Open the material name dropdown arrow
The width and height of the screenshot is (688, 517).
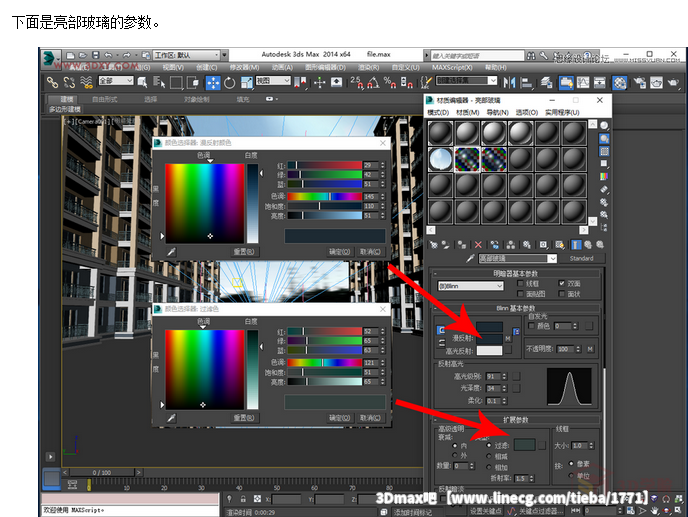coord(552,258)
